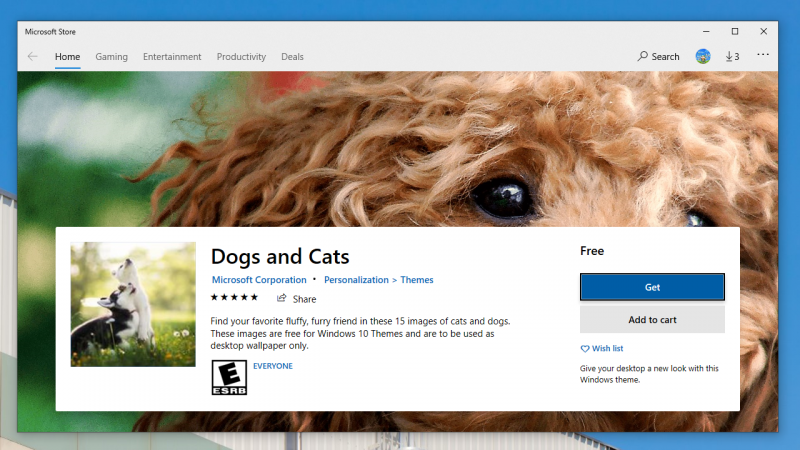800x450 pixels.
Task: Click the Wish list heart icon
Action: click(x=585, y=348)
